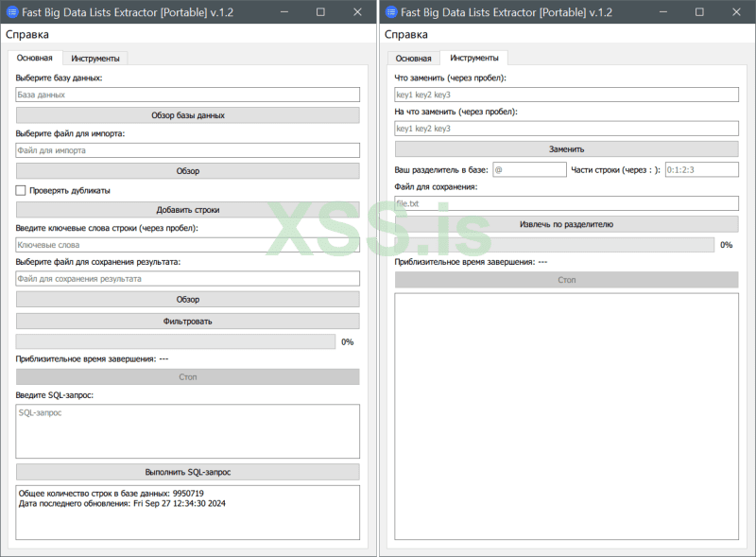Click Заменить button

click(566, 149)
